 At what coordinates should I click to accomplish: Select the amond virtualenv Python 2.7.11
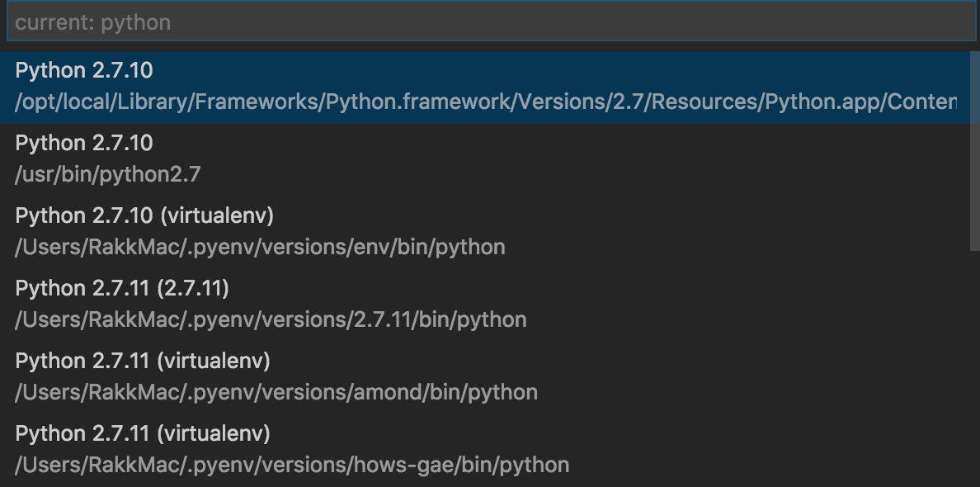point(485,377)
